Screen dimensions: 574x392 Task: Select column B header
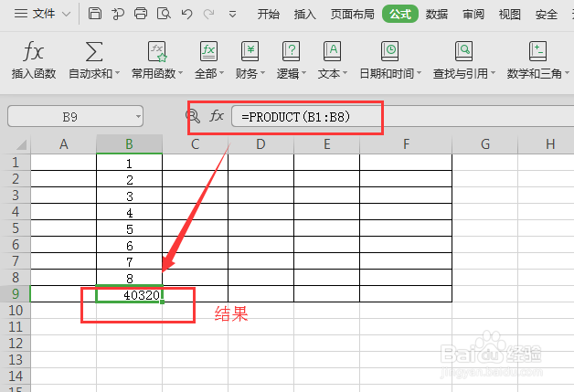pyautogui.click(x=129, y=144)
